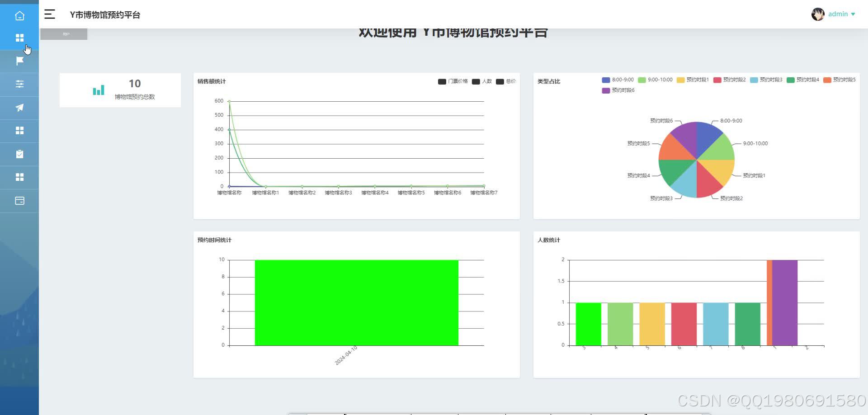Click the light green 9:00-10:00 pie slice

pos(719,150)
